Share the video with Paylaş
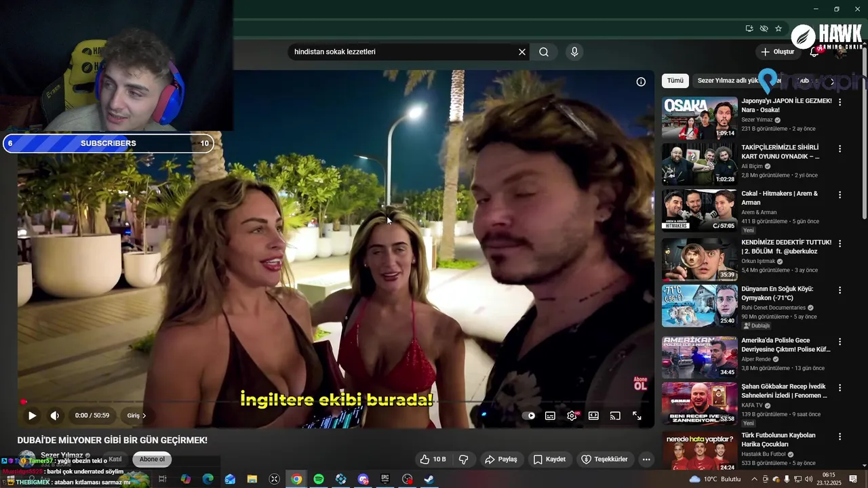868x488 pixels. coord(501,459)
